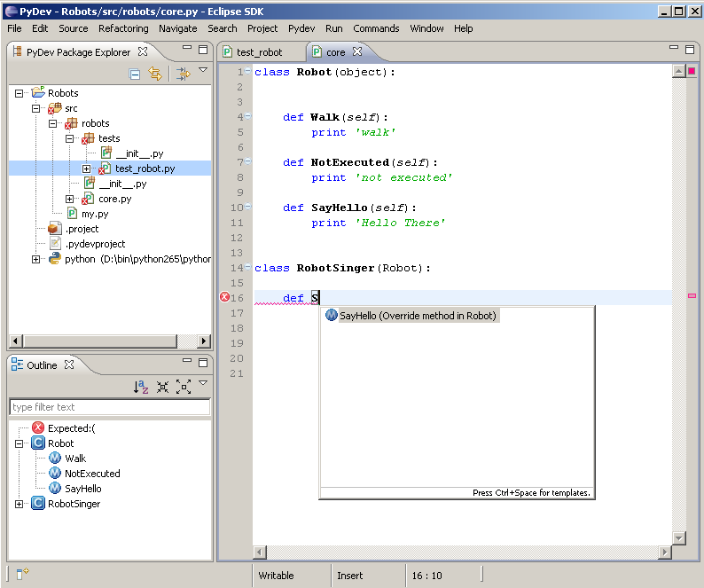Select core.py file in tree

point(115,199)
